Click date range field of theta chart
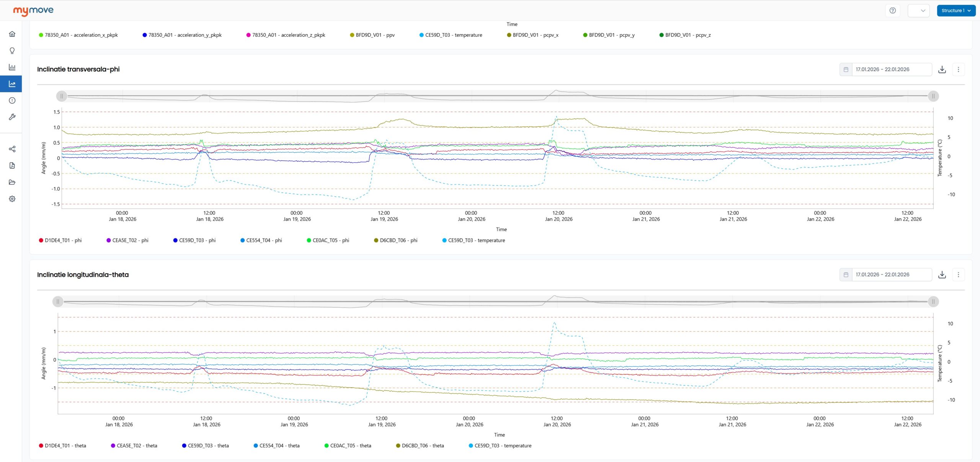Image resolution: width=980 pixels, height=462 pixels. click(x=891, y=275)
